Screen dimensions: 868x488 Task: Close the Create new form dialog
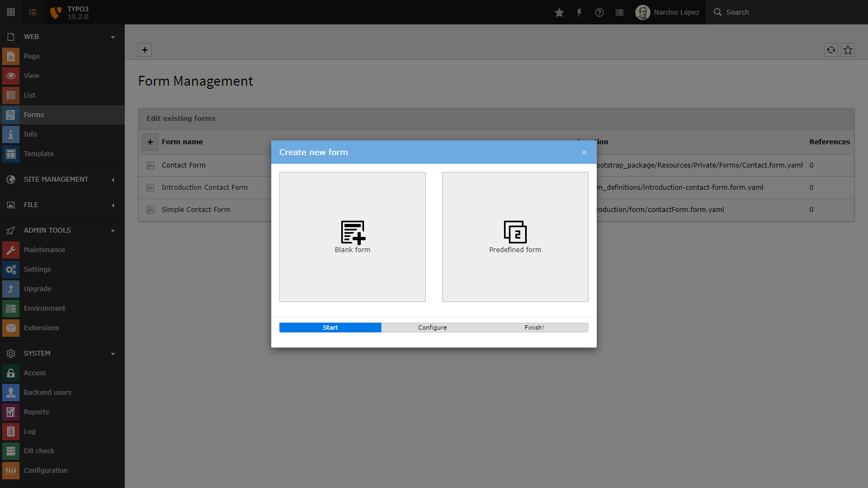click(584, 152)
